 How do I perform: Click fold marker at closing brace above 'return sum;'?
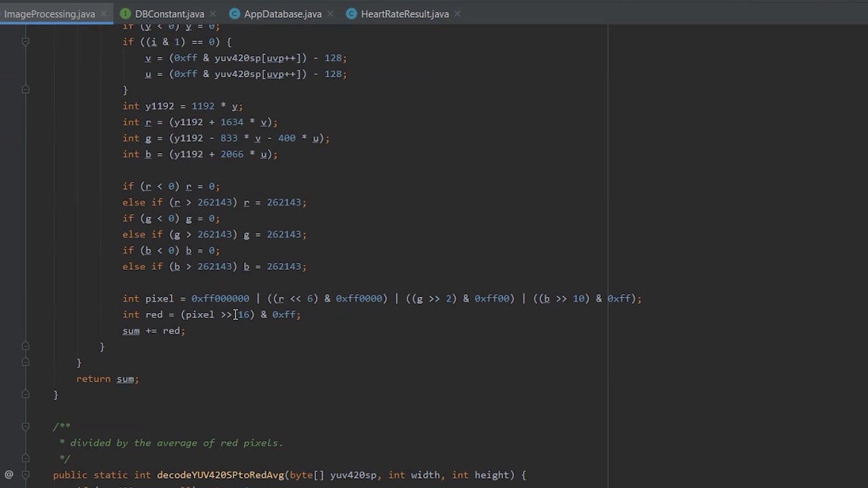coord(25,363)
